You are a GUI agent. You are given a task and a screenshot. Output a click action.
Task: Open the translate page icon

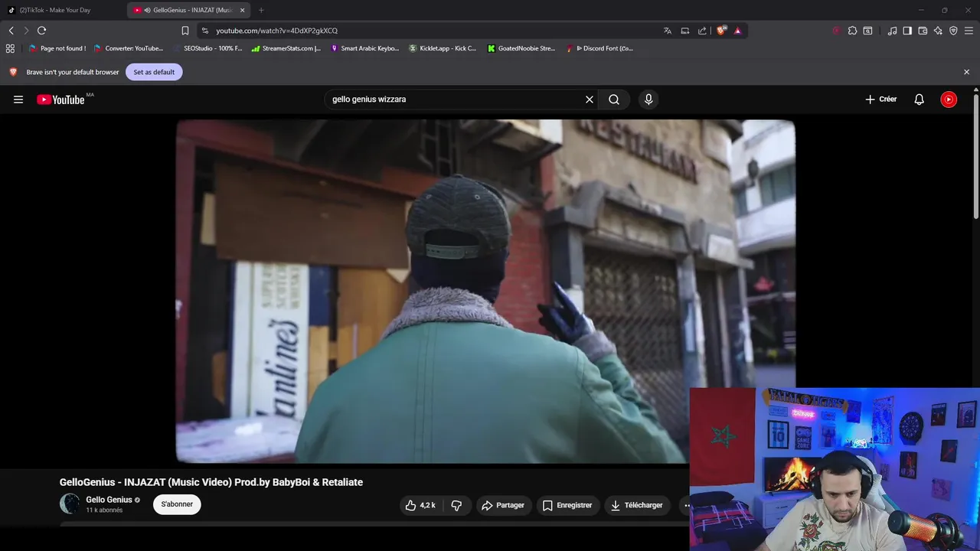(668, 31)
